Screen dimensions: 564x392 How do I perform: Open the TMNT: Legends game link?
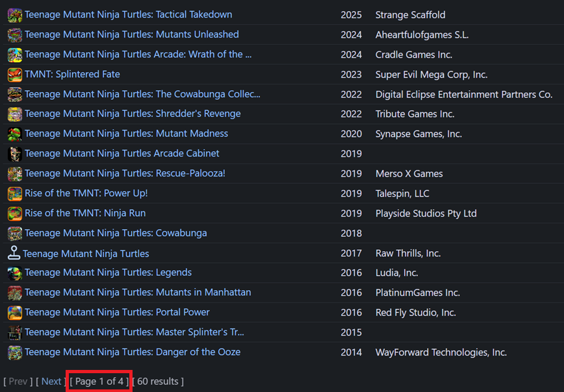[109, 273]
